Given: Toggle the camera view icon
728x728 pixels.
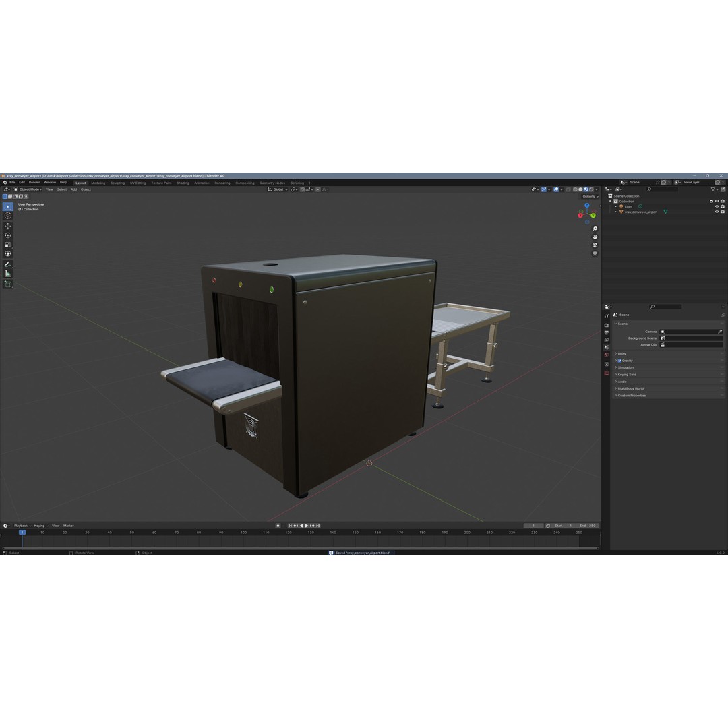Looking at the screenshot, I should pos(595,245).
